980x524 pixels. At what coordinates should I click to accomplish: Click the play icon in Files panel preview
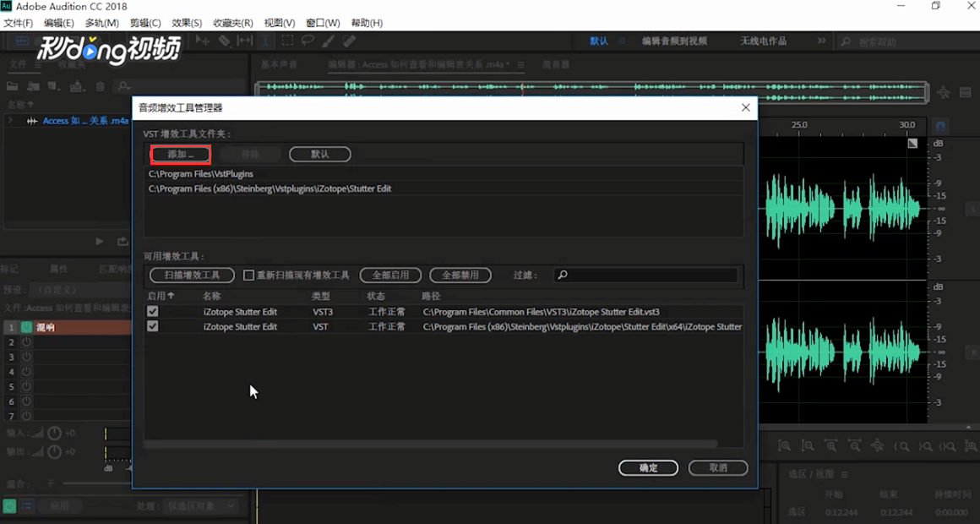point(100,242)
